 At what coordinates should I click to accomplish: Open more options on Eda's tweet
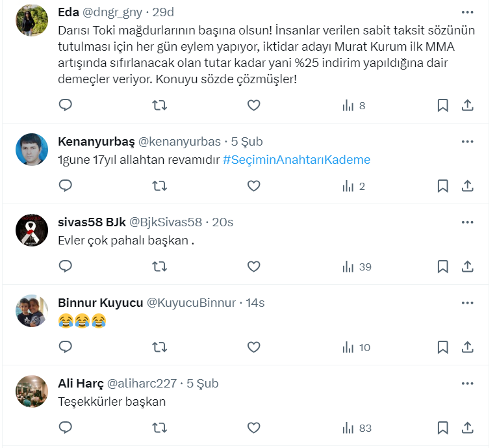[x=467, y=12]
